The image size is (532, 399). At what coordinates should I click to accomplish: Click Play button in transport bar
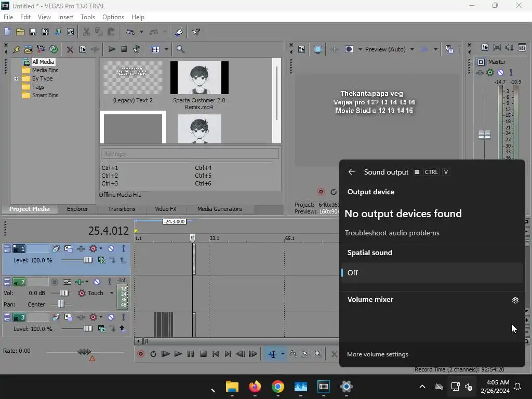[178, 354]
